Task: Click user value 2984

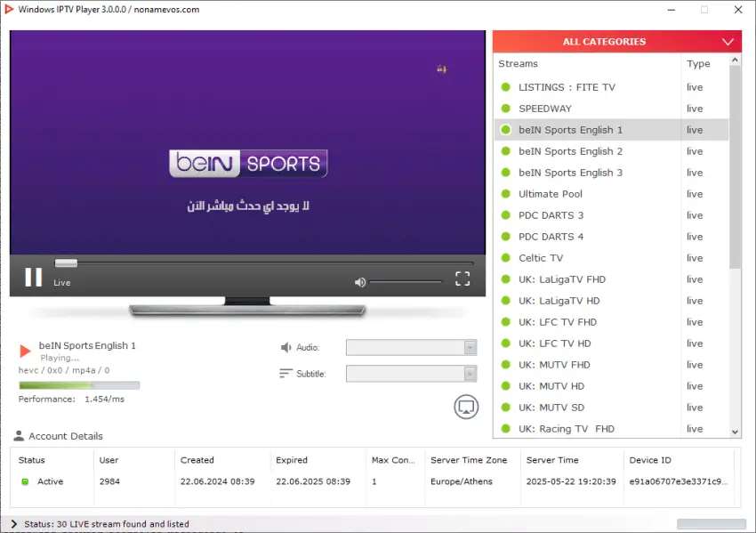Action: pos(109,481)
